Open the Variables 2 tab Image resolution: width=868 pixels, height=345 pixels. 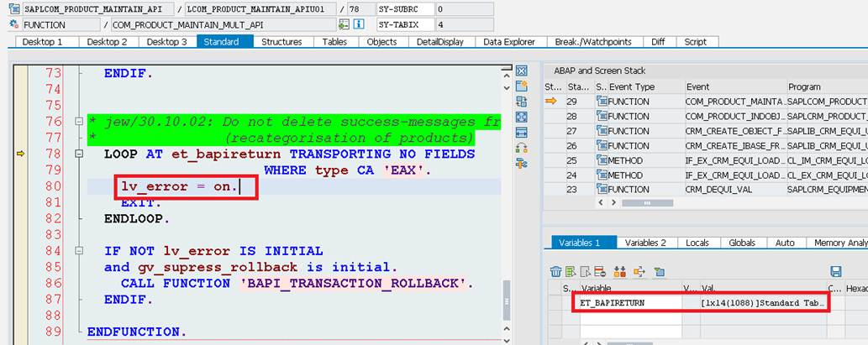[645, 242]
